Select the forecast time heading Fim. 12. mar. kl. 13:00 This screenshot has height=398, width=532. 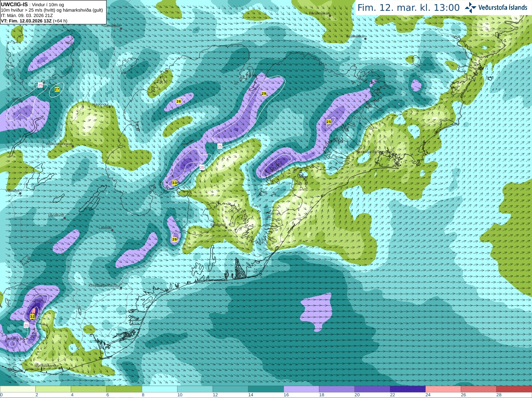pos(409,8)
